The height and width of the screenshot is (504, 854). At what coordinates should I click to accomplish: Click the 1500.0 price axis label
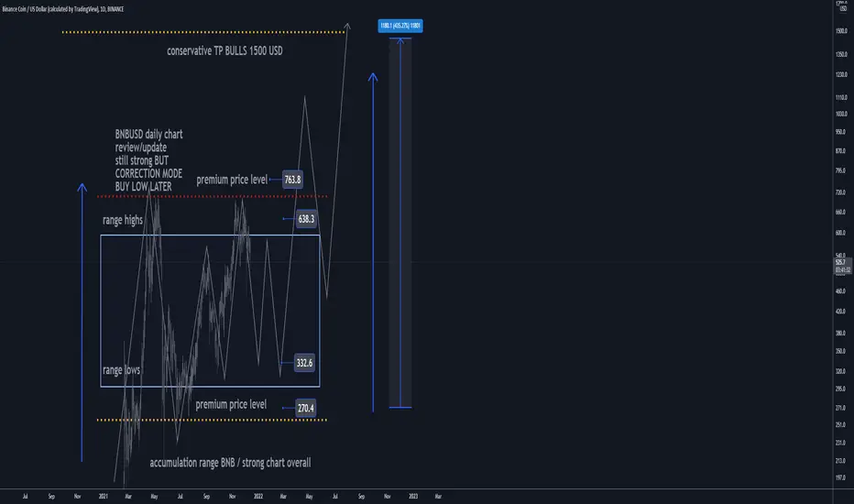[841, 31]
